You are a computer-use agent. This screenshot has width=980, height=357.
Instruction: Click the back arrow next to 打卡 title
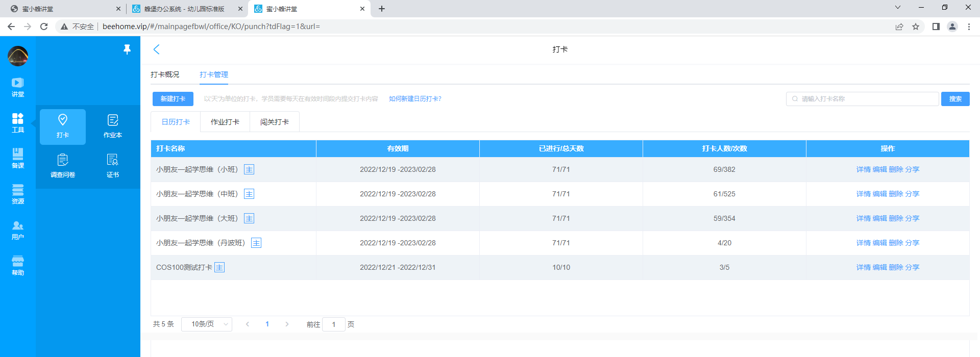157,49
